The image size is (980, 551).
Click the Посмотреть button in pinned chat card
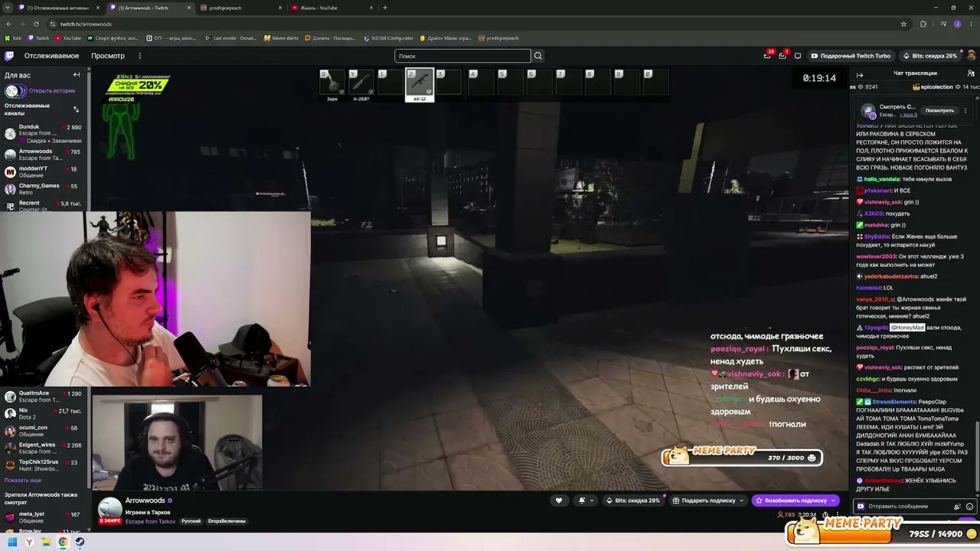(x=939, y=110)
